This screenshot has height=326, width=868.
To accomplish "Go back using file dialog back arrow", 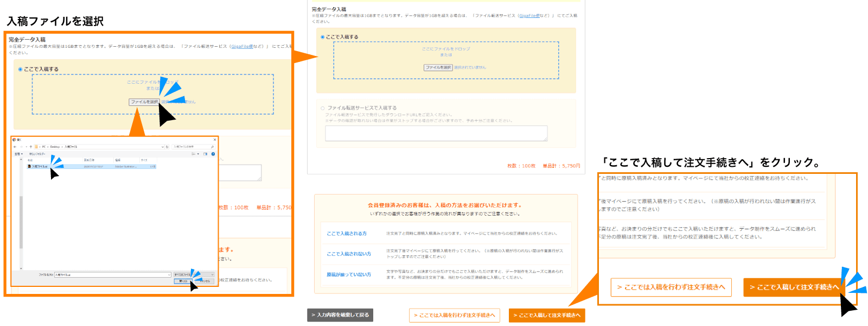I will (15, 147).
